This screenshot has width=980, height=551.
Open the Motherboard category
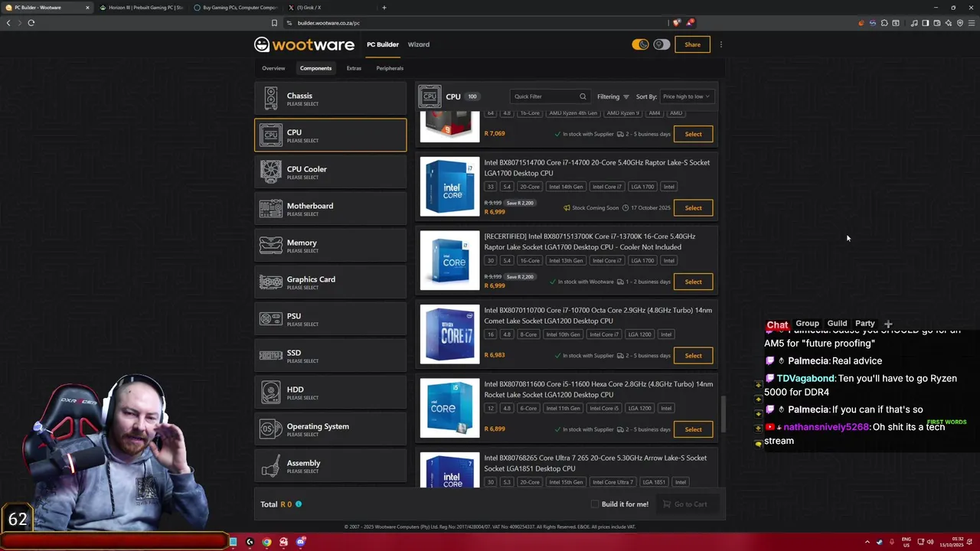[x=330, y=209]
